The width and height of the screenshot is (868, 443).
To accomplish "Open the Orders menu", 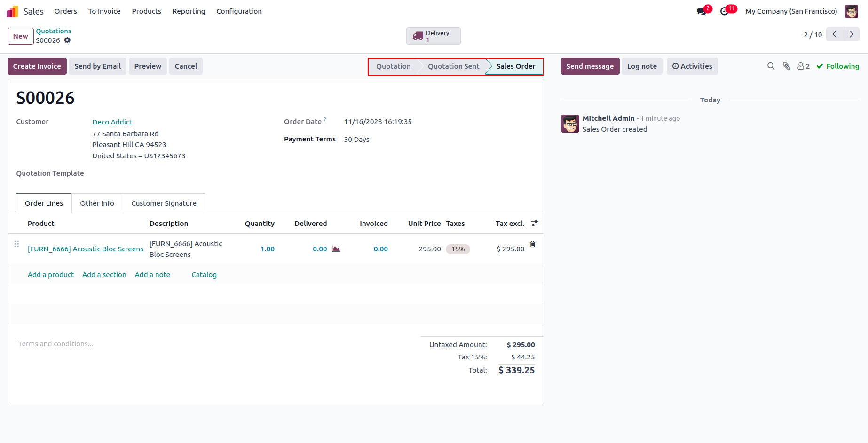I will tap(66, 11).
